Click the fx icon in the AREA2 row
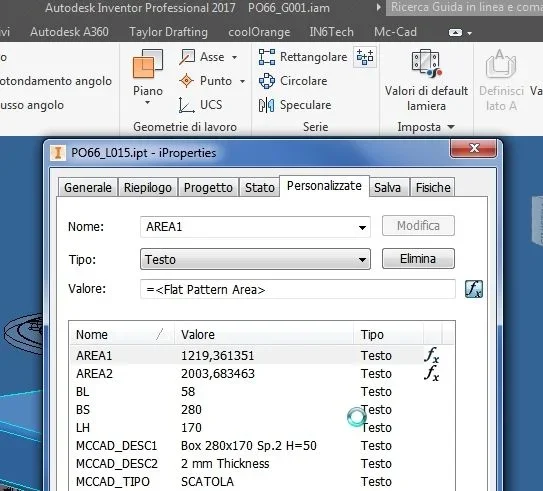The width and height of the screenshot is (543, 491). pos(431,373)
